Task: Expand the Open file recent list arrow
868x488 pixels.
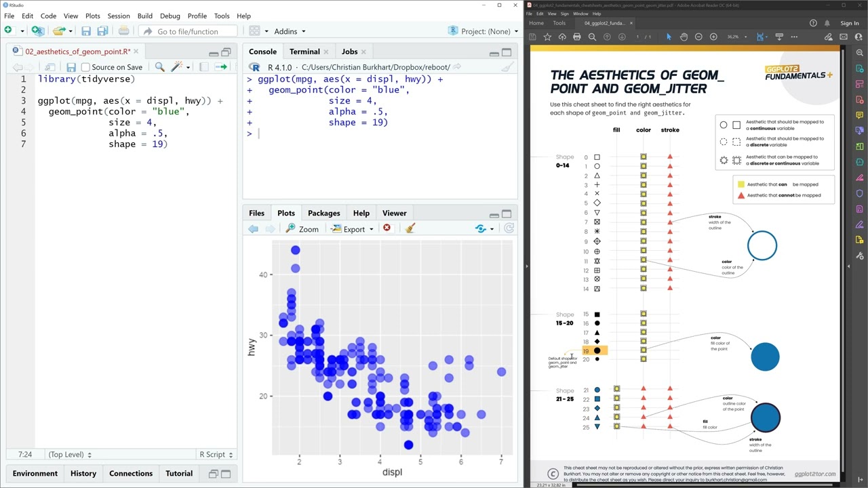Action: coord(71,31)
